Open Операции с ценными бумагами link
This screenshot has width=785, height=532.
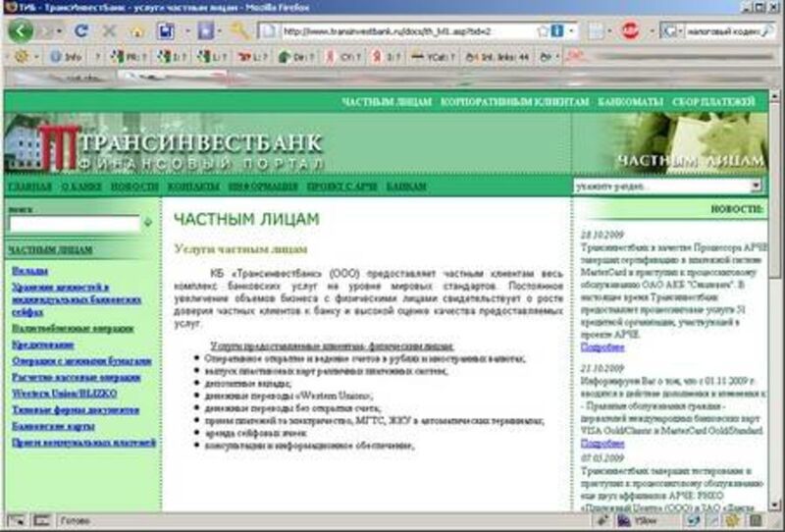[x=81, y=360]
